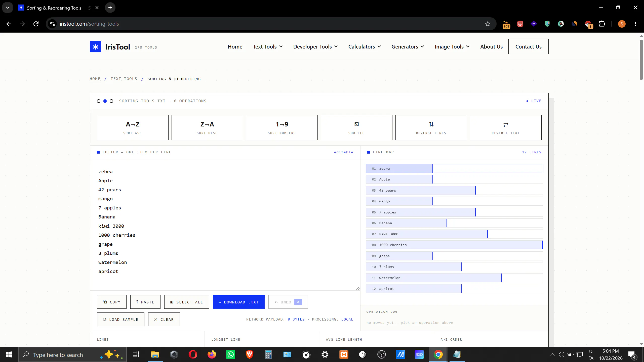Click the taskbar search box
The height and width of the screenshot is (362, 644).
point(72,355)
